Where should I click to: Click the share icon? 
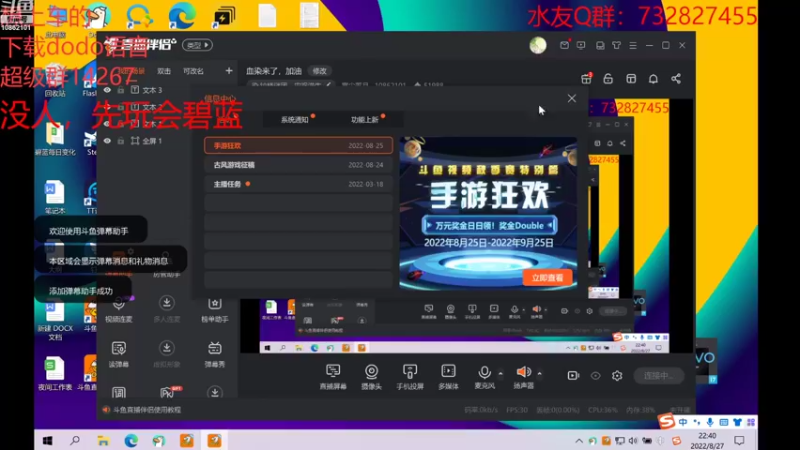click(676, 79)
